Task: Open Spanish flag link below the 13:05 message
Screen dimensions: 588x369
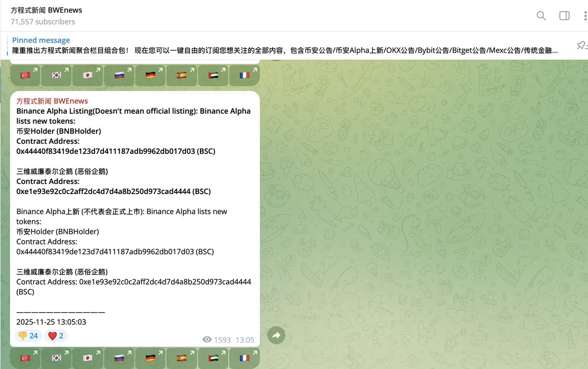Action: click(x=181, y=358)
